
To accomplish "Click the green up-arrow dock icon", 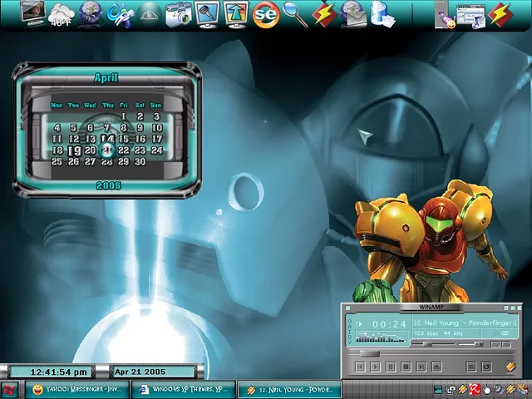I will 236,14.
